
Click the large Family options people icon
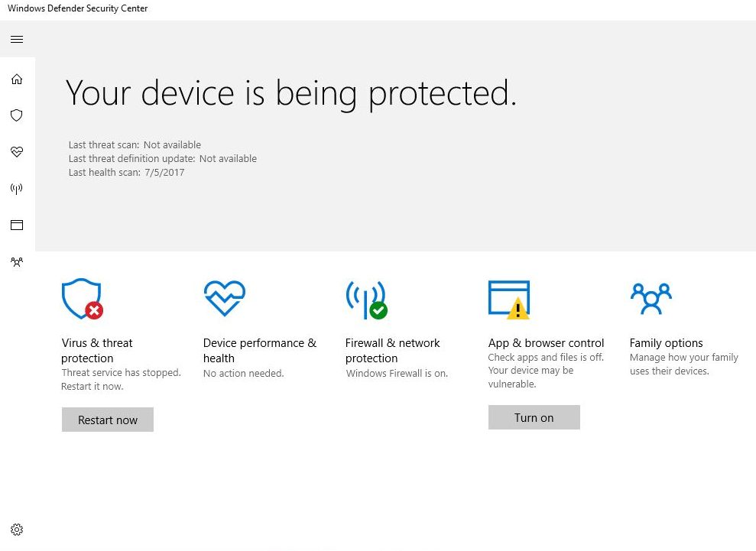coord(651,299)
